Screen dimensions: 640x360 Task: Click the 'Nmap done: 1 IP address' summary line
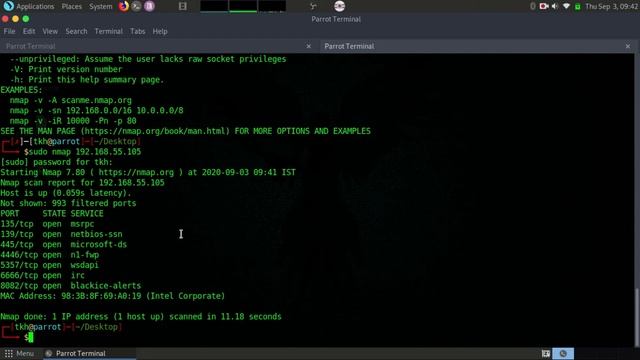click(141, 317)
